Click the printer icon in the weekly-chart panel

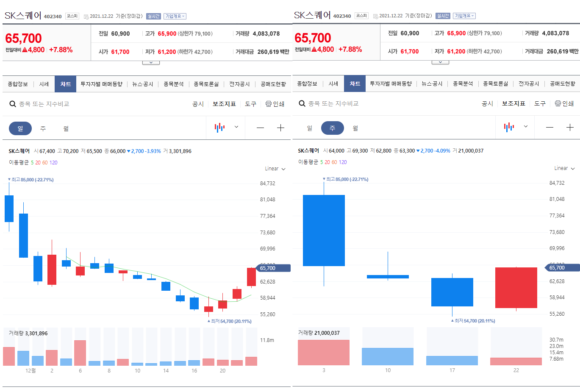558,103
